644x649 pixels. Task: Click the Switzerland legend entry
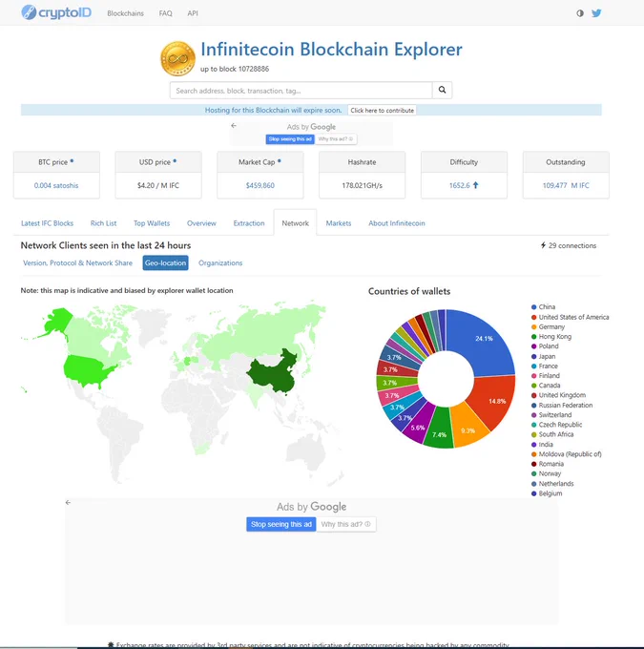551,415
